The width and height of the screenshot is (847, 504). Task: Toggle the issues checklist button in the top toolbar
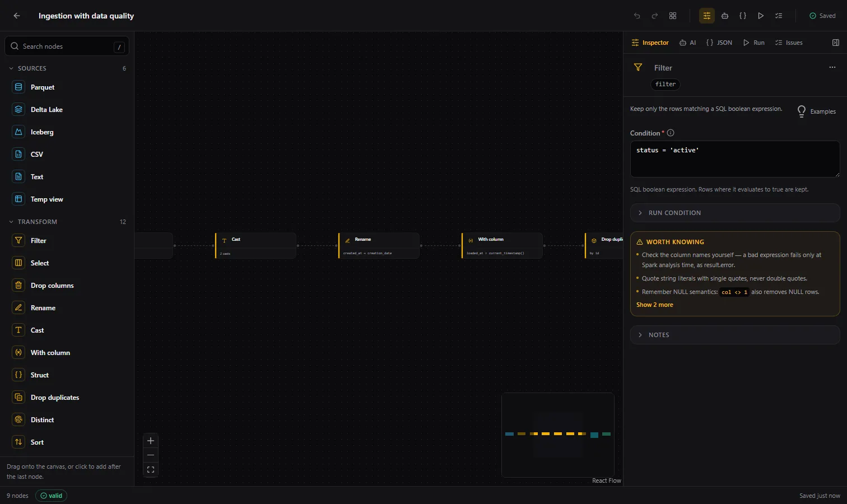pyautogui.click(x=779, y=16)
